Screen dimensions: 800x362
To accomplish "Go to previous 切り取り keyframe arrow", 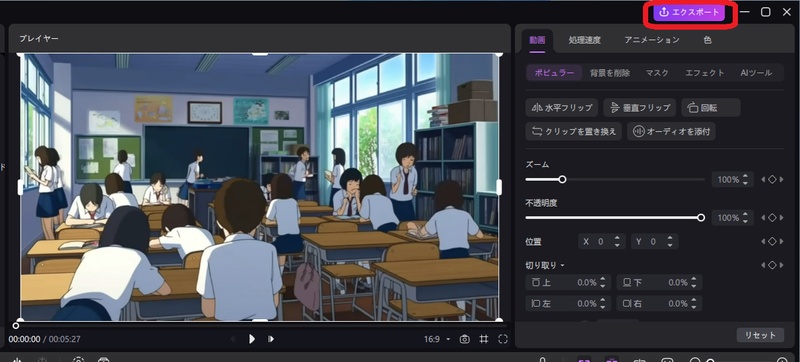I will coord(763,265).
